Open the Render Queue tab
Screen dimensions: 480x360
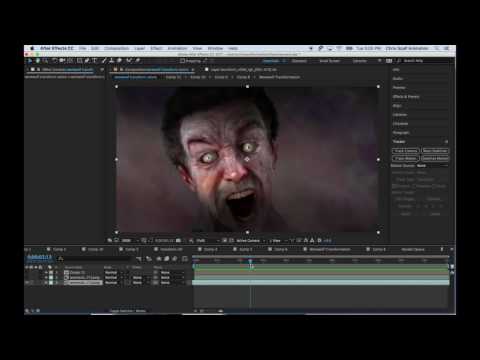pyautogui.click(x=413, y=249)
